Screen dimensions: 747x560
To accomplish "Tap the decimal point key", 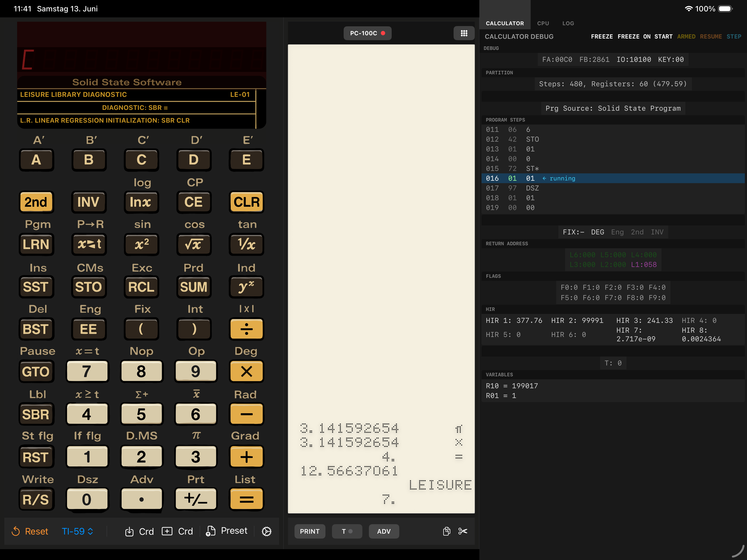I will click(x=141, y=499).
